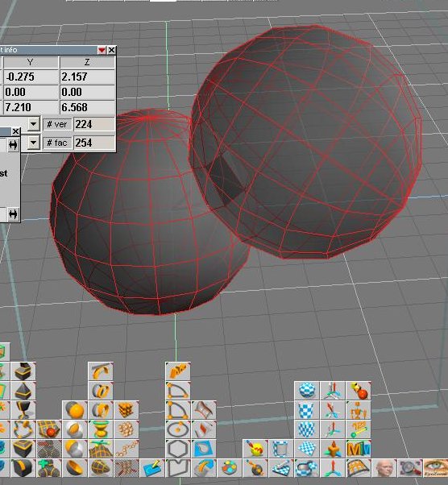
Task: Choose the cylindrical UV projection checkered cylinder
Action: click(x=307, y=410)
